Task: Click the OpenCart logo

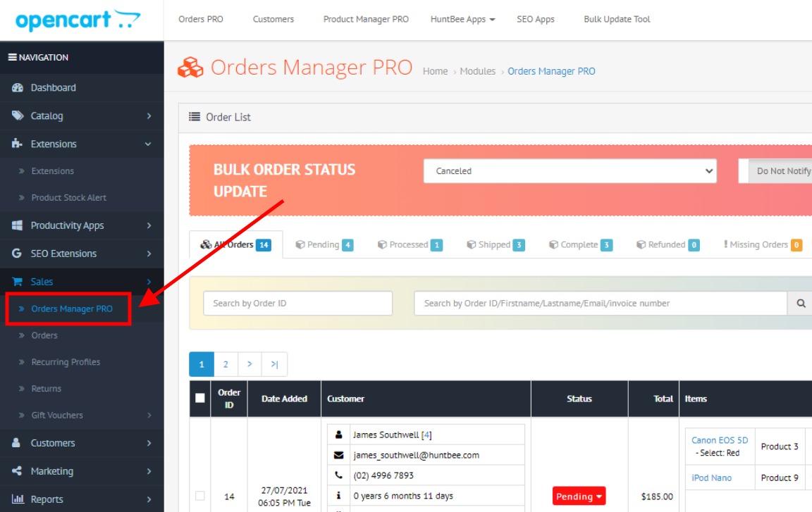Action: pyautogui.click(x=78, y=20)
